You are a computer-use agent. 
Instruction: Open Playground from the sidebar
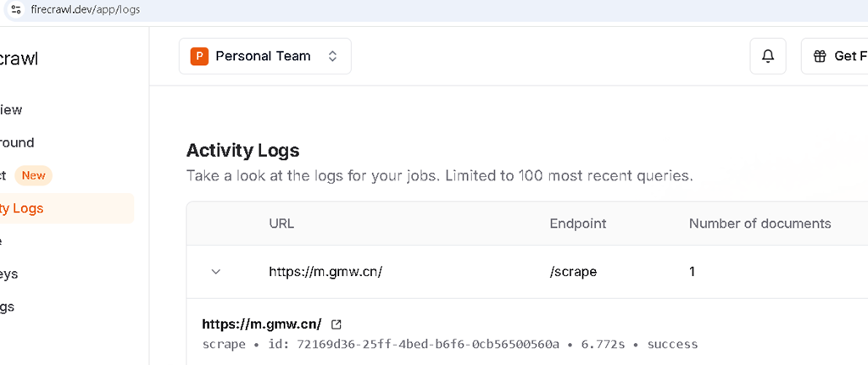click(x=17, y=142)
